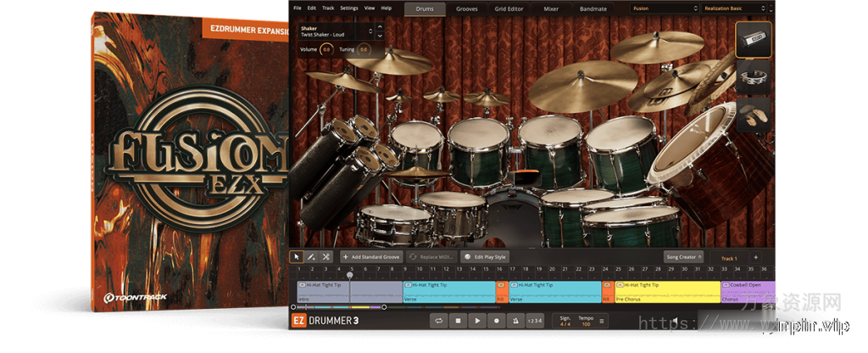Viewport: 868px width, 353px height.
Task: Toggle the 1234 count-in
Action: coord(535,320)
